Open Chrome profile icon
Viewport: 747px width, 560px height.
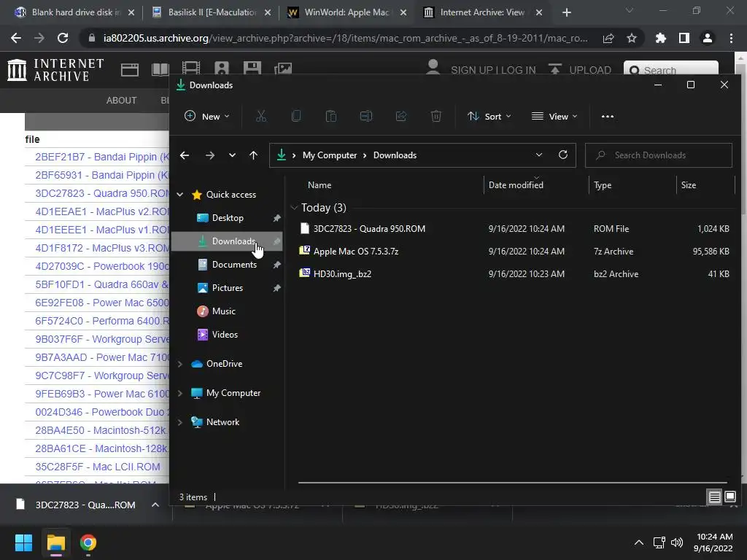708,38
